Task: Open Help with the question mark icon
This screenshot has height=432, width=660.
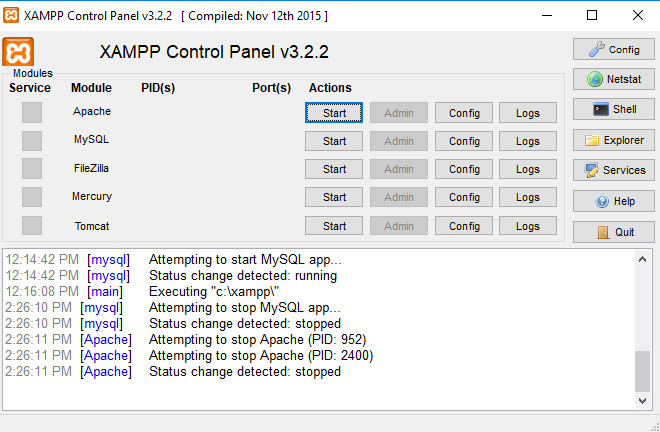Action: [x=614, y=201]
